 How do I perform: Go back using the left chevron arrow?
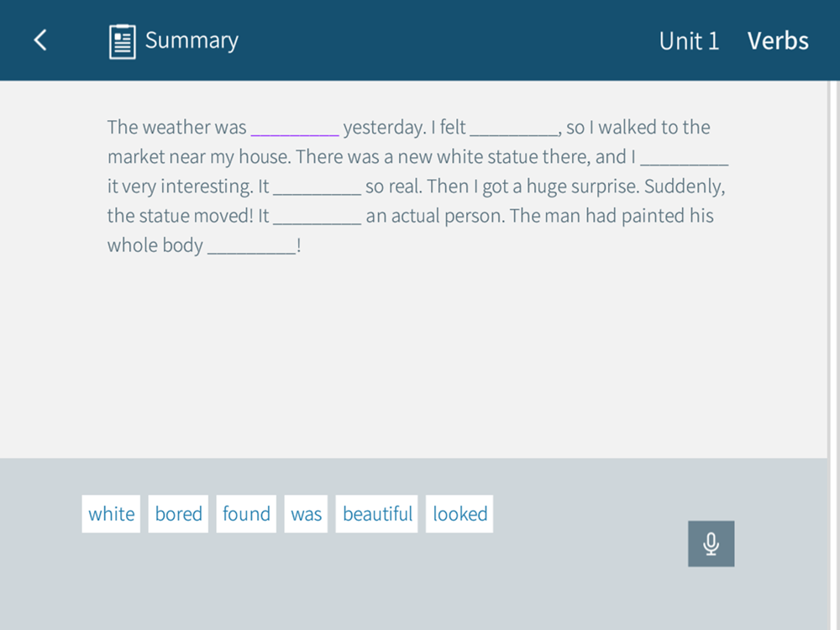(40, 40)
